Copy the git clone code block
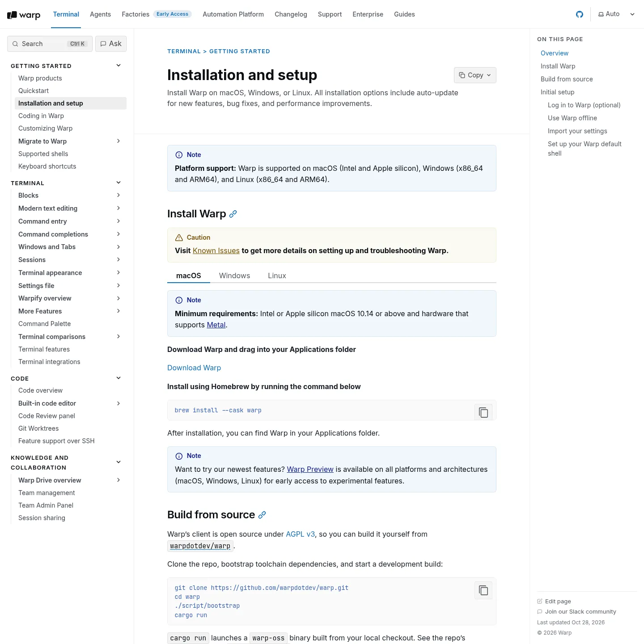Image resolution: width=644 pixels, height=644 pixels. point(483,590)
